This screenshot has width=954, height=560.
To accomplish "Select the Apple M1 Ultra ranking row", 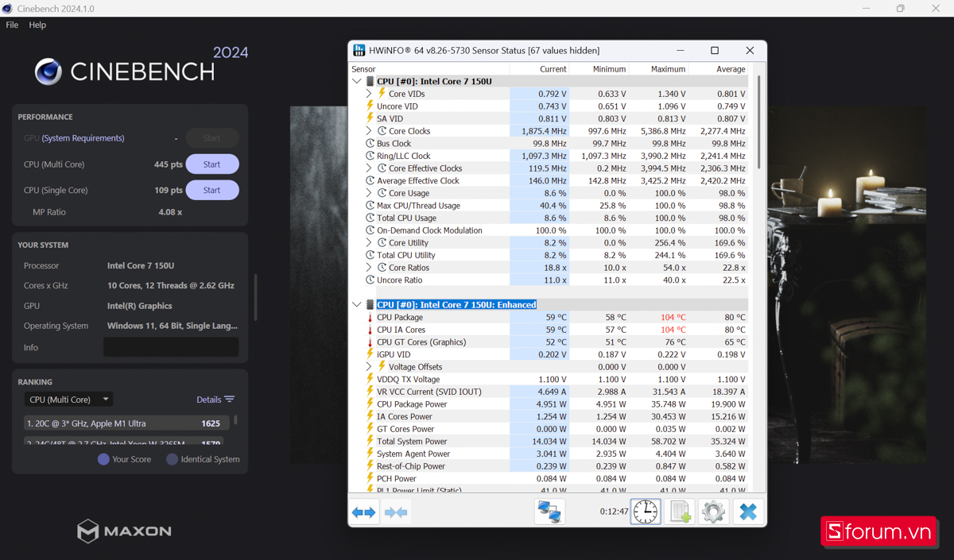I will 127,423.
